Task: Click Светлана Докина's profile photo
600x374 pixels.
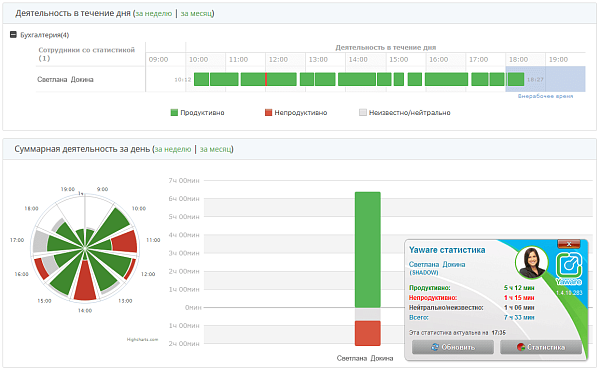Action: point(532,263)
